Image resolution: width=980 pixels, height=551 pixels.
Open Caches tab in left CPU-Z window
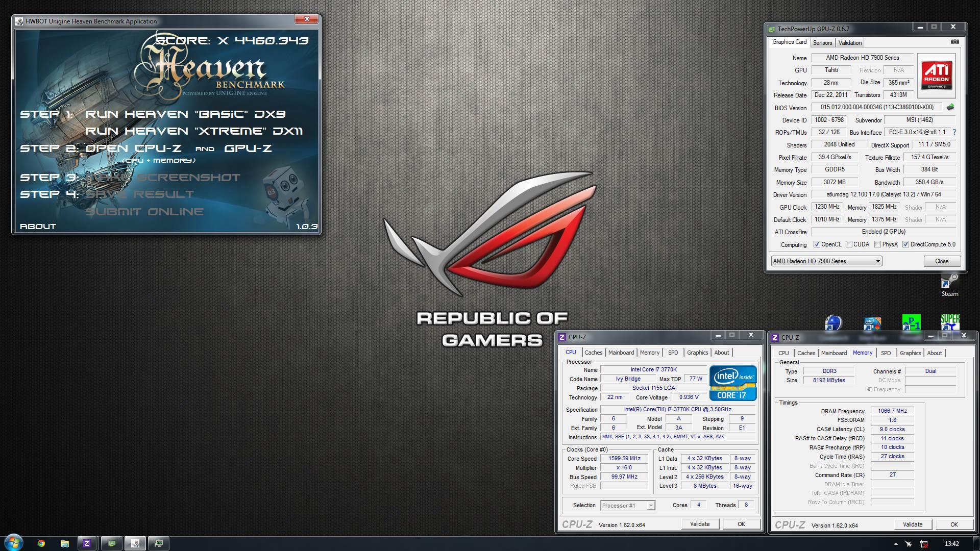click(x=593, y=353)
